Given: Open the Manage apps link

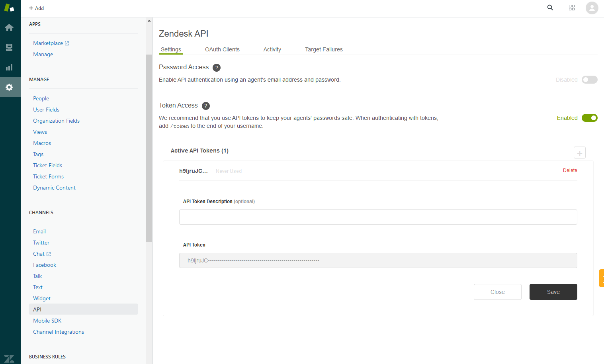Looking at the screenshot, I should tap(43, 54).
